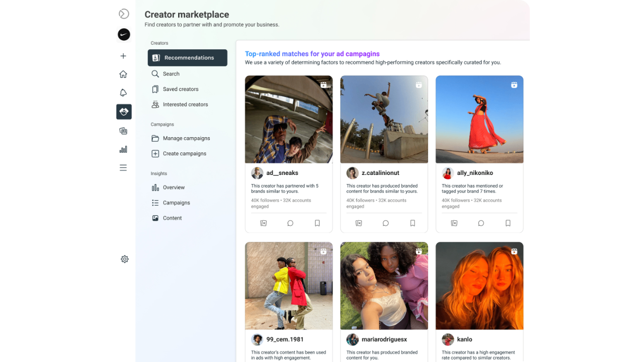Open z.catalinionut skateboarder thumbnail
The width and height of the screenshot is (644, 362).
[x=384, y=119]
